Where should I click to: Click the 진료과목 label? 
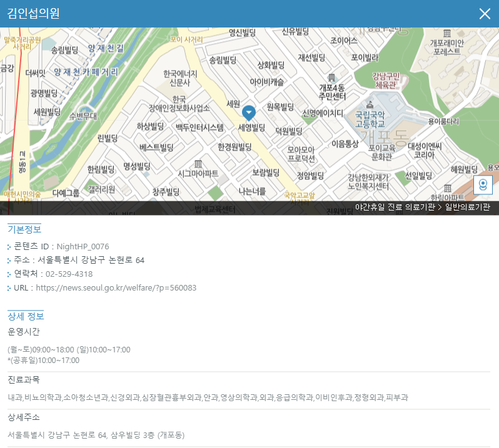point(24,379)
